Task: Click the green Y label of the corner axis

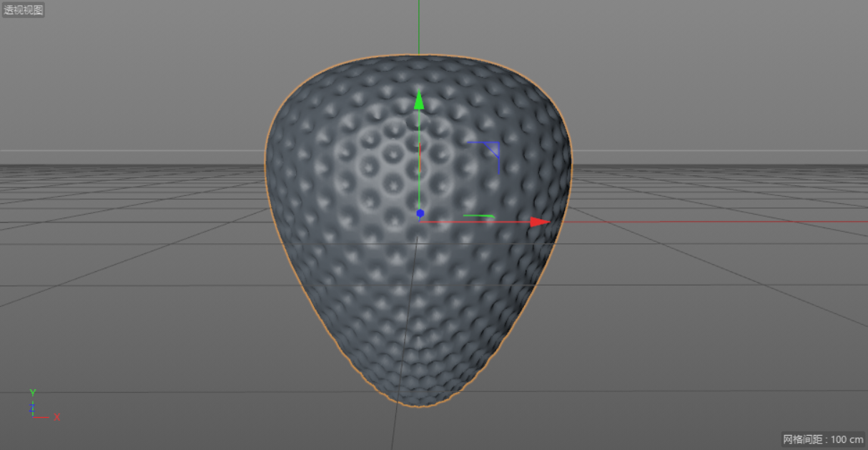Action: [x=31, y=393]
